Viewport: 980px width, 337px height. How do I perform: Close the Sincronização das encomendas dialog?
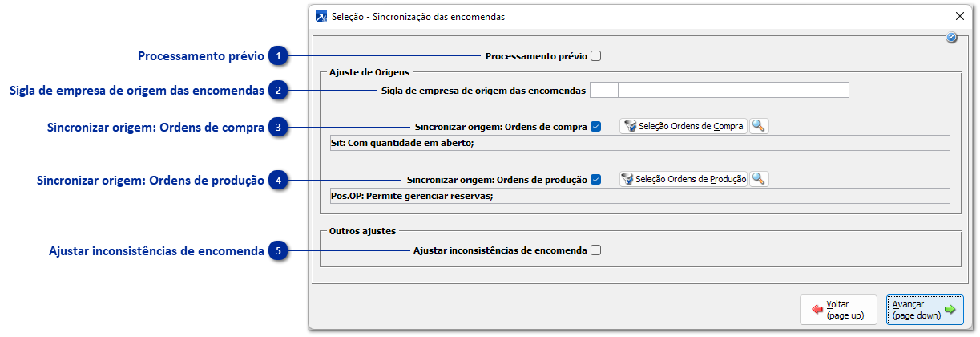tap(960, 16)
